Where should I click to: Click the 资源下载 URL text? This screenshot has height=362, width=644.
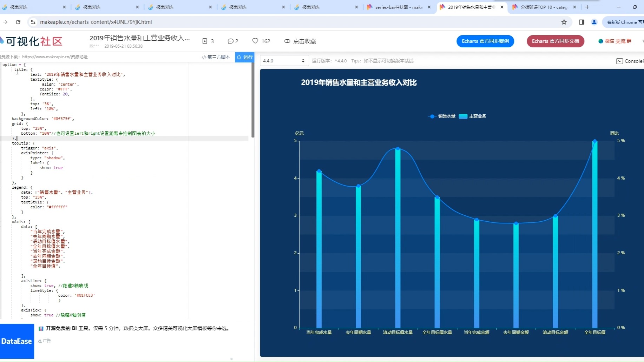[55, 57]
